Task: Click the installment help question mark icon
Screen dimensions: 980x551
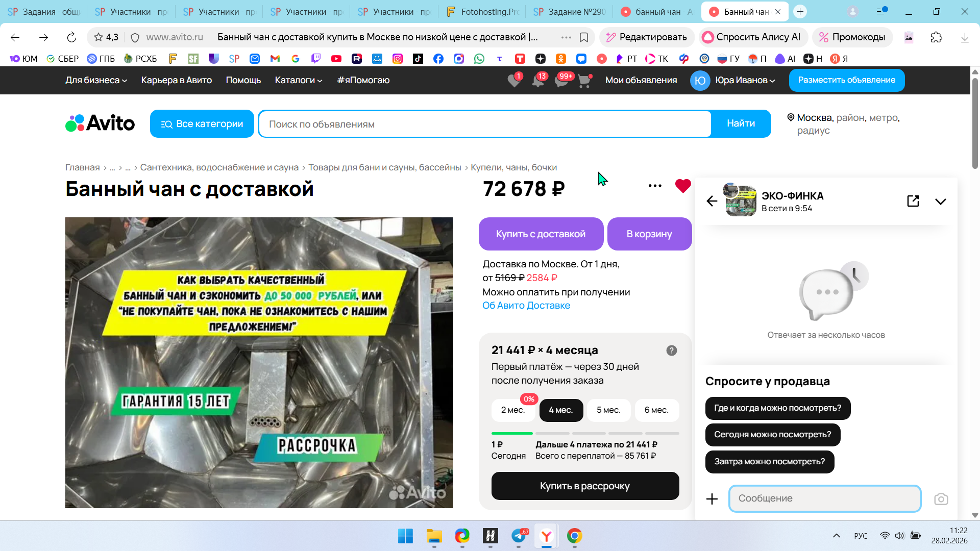Action: point(671,350)
